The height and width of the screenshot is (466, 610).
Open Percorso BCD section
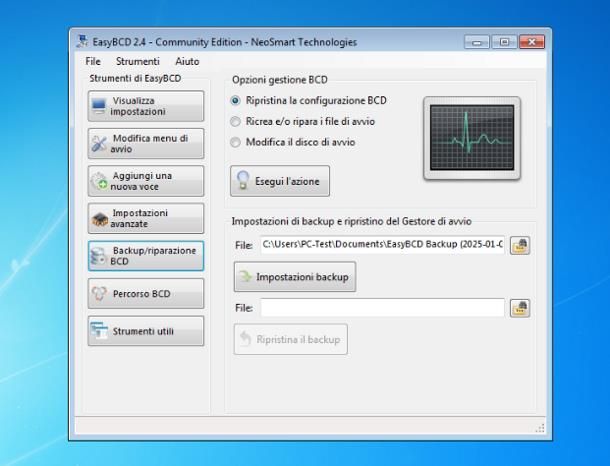[146, 294]
